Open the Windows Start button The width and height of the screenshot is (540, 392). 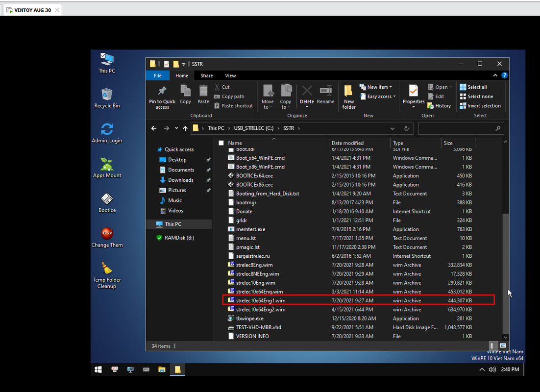point(98,369)
